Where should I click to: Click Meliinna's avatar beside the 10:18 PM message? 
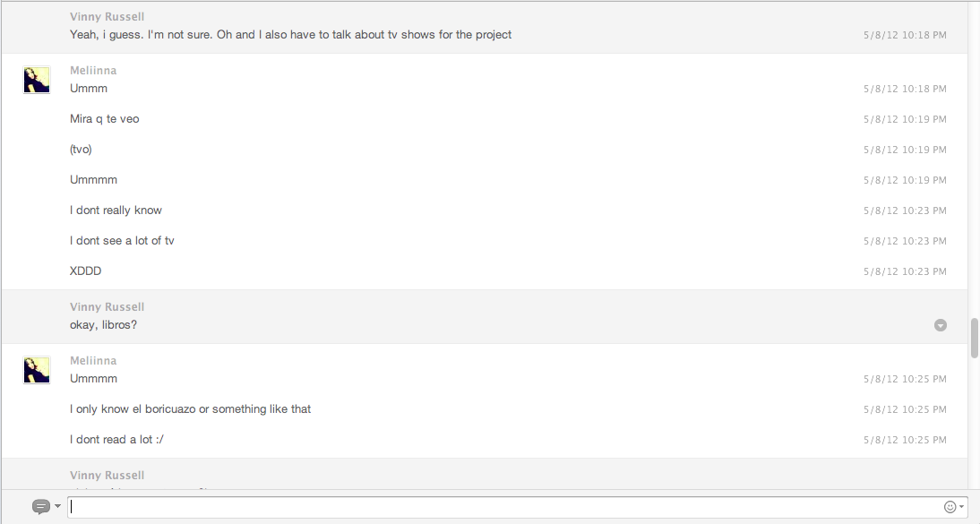[x=37, y=80]
